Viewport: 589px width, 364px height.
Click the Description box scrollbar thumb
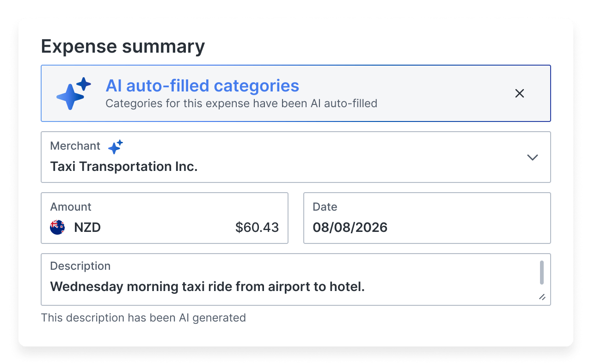(542, 273)
